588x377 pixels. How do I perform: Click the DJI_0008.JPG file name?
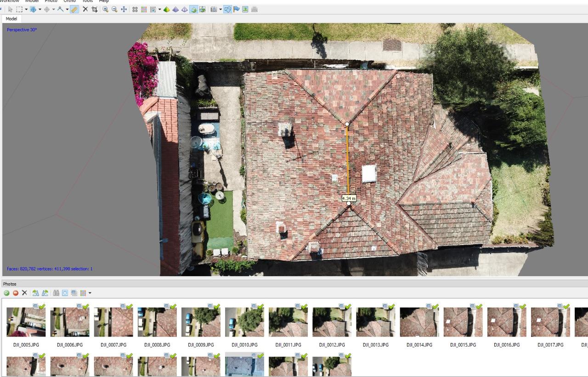pos(157,345)
